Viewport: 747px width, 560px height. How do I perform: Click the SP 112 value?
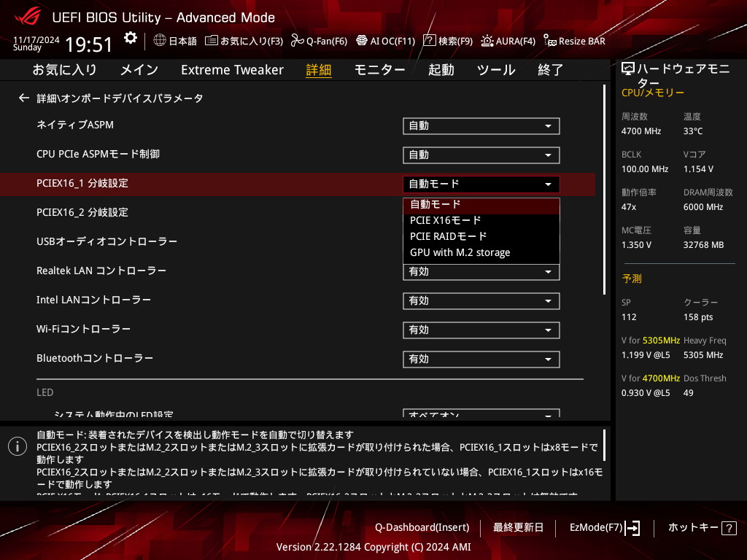(x=629, y=317)
